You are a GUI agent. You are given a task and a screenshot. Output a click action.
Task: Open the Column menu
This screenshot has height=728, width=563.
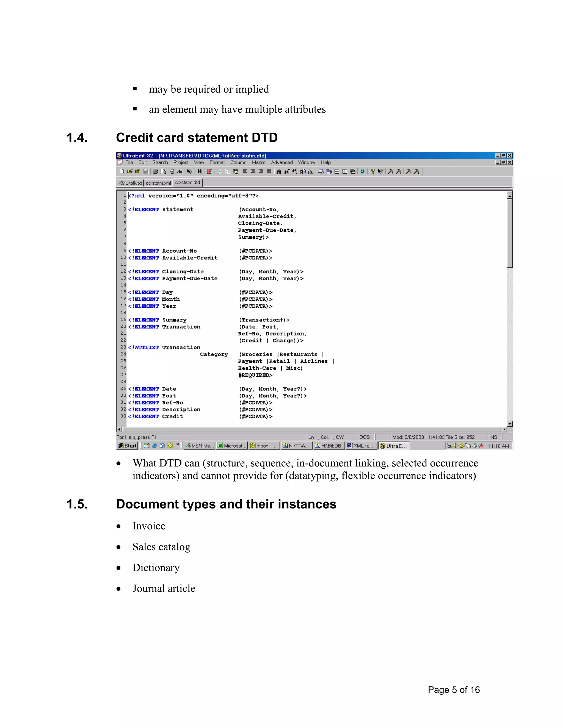238,162
